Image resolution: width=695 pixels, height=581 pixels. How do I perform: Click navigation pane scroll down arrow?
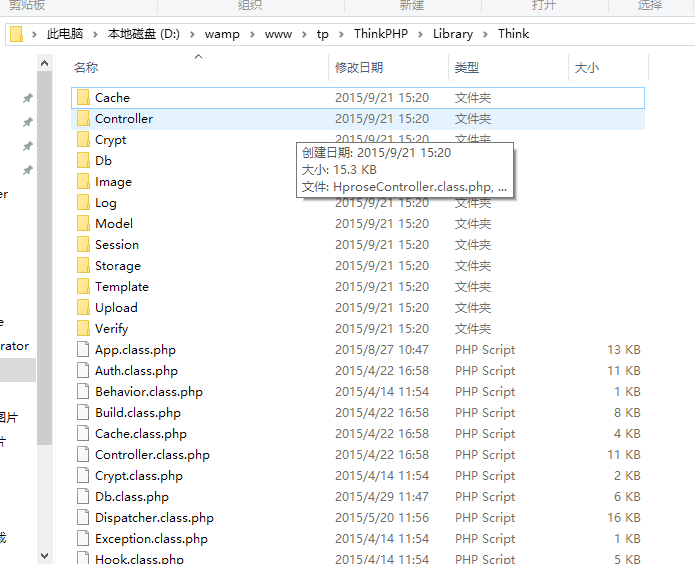click(x=44, y=556)
